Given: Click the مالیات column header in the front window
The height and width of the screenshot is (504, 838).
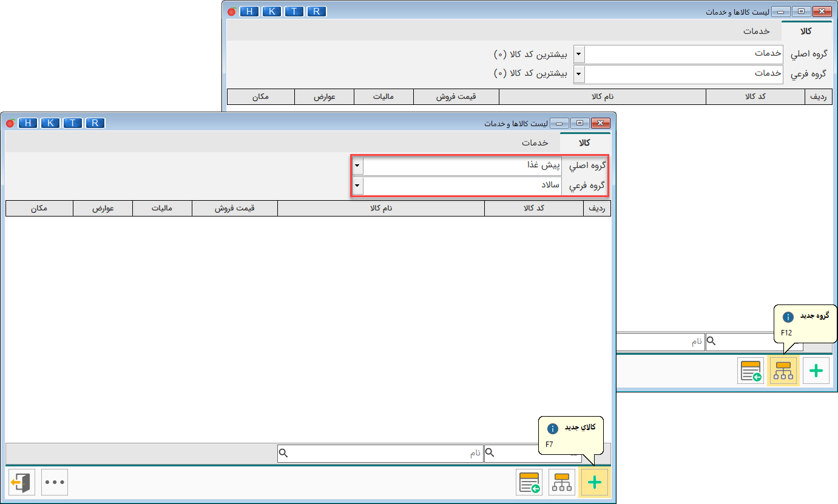Looking at the screenshot, I should point(161,209).
